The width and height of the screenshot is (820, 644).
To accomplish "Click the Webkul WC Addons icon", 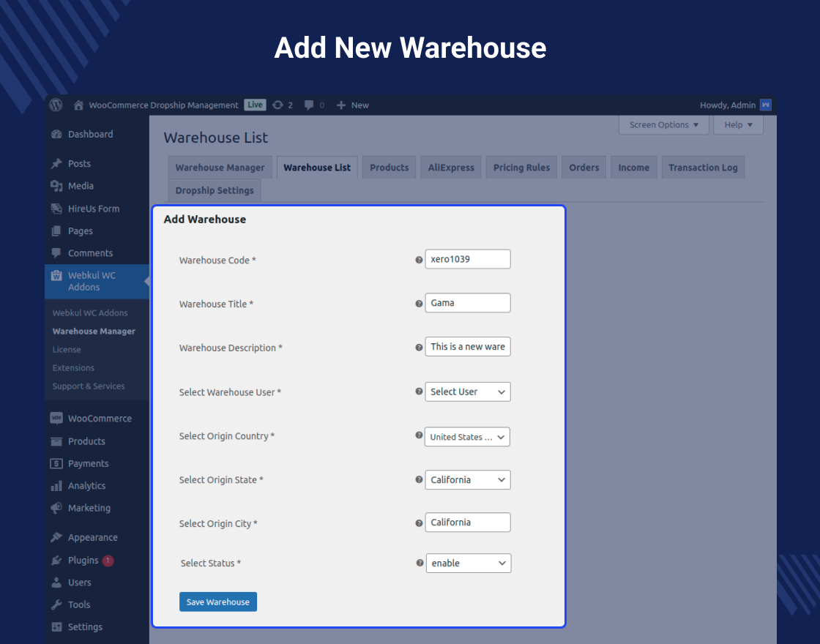I will (x=56, y=275).
